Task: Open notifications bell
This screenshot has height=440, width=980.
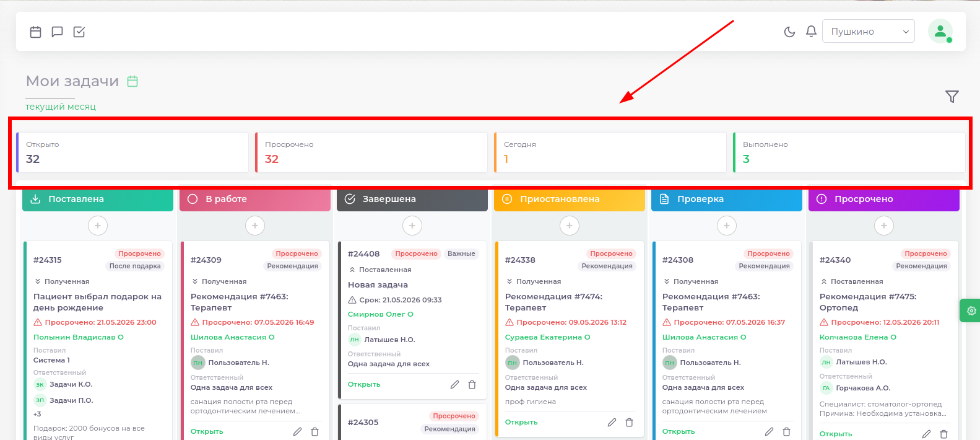Action: tap(811, 31)
